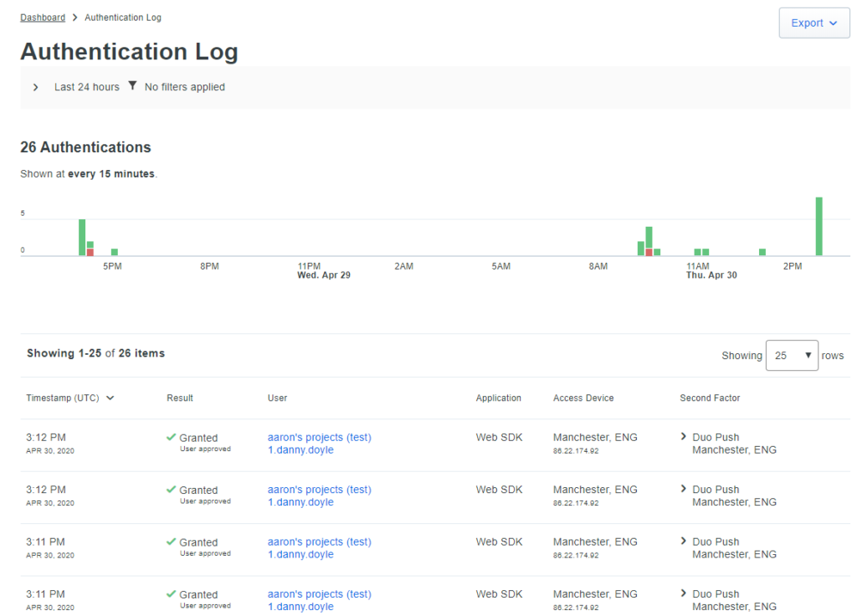
Task: Click the Thu. Apr 30 axis label
Action: tap(711, 275)
